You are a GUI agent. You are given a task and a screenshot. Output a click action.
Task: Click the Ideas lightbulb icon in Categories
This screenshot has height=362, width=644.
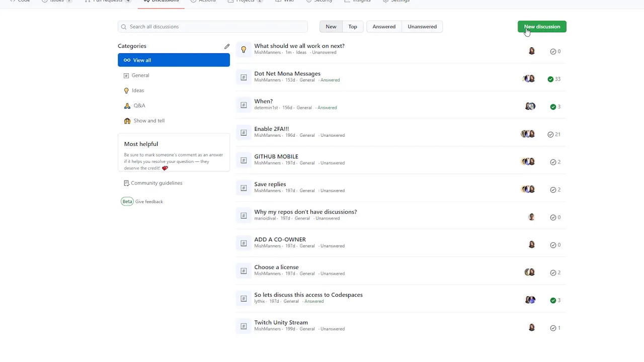pyautogui.click(x=126, y=90)
